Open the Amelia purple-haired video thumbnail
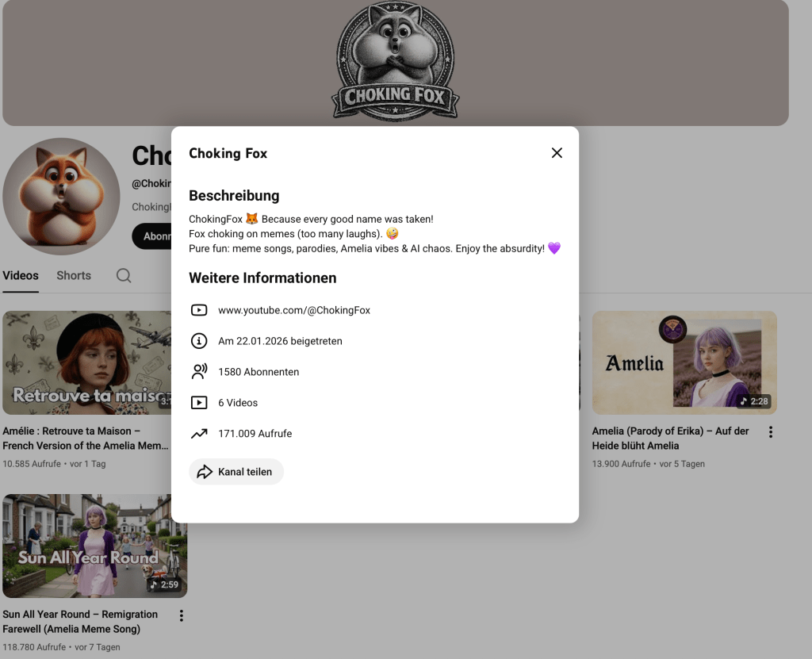812x659 pixels. coord(684,362)
